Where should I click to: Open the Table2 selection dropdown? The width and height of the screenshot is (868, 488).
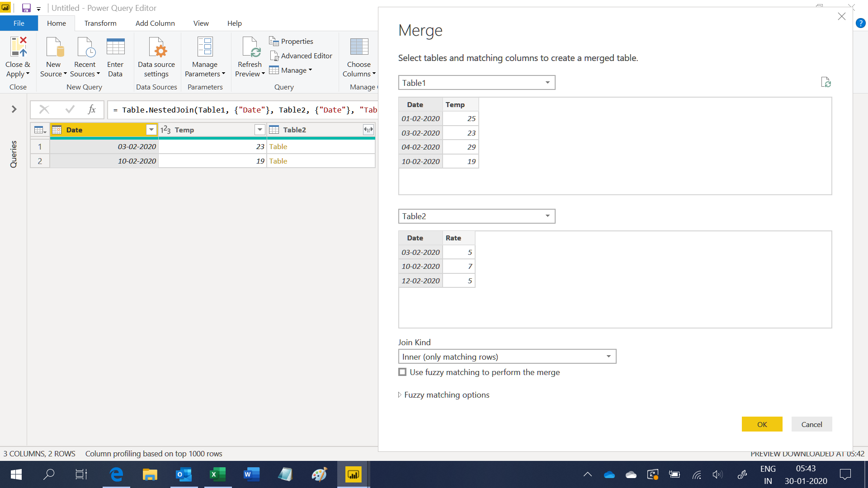[x=476, y=216]
